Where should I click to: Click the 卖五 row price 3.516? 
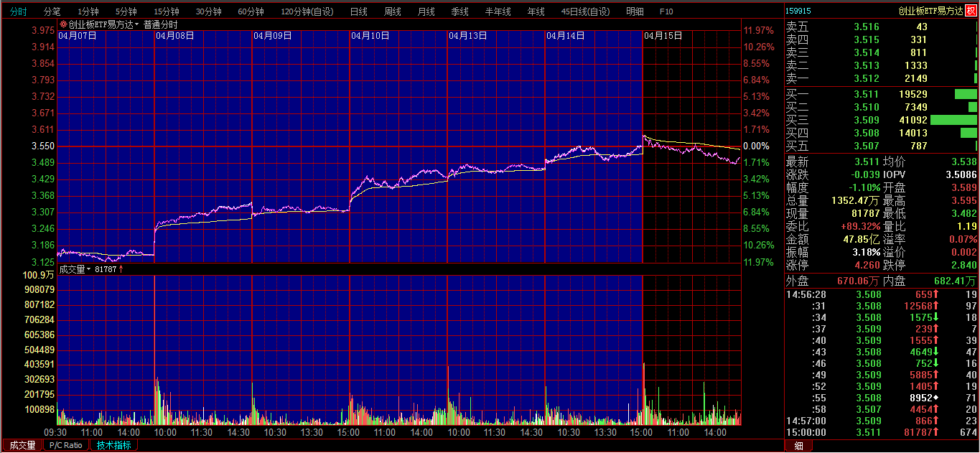[866, 27]
